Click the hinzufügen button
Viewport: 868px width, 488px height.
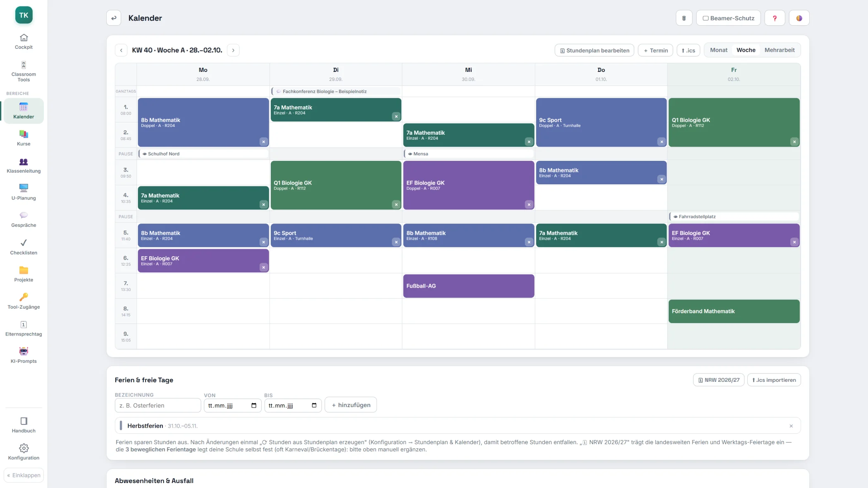pos(351,405)
